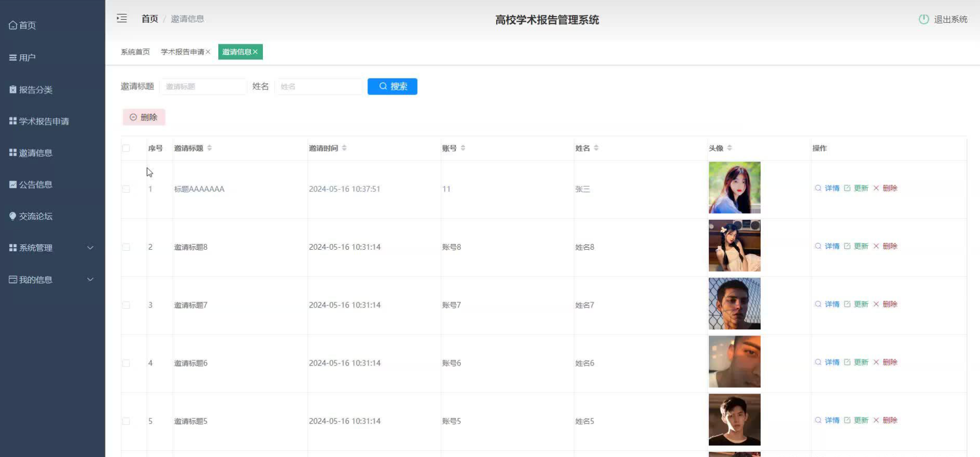Open avatar thumbnail of 姓名8
The height and width of the screenshot is (457, 980).
(x=735, y=246)
